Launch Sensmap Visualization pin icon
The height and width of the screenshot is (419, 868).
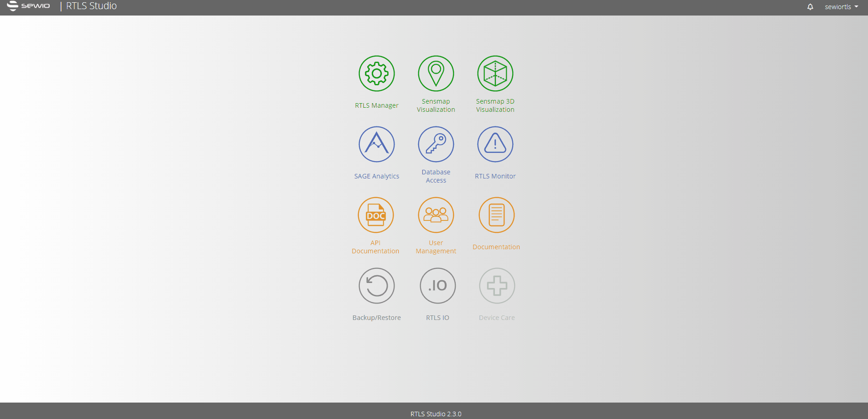436,73
